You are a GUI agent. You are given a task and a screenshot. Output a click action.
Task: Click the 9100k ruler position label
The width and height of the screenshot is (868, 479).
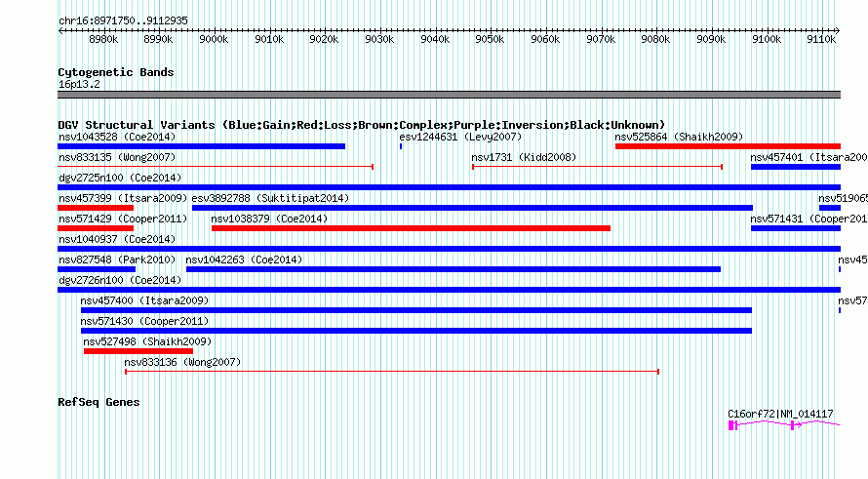(767, 39)
